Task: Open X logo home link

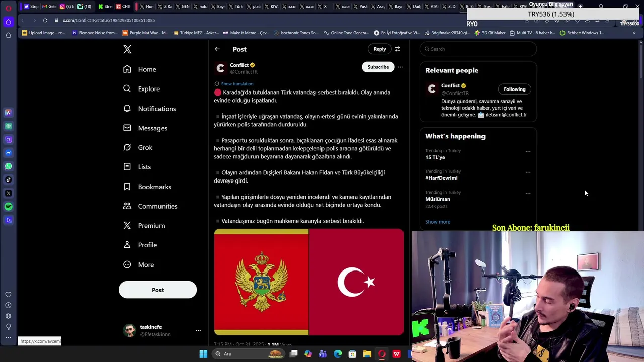Action: [127, 49]
